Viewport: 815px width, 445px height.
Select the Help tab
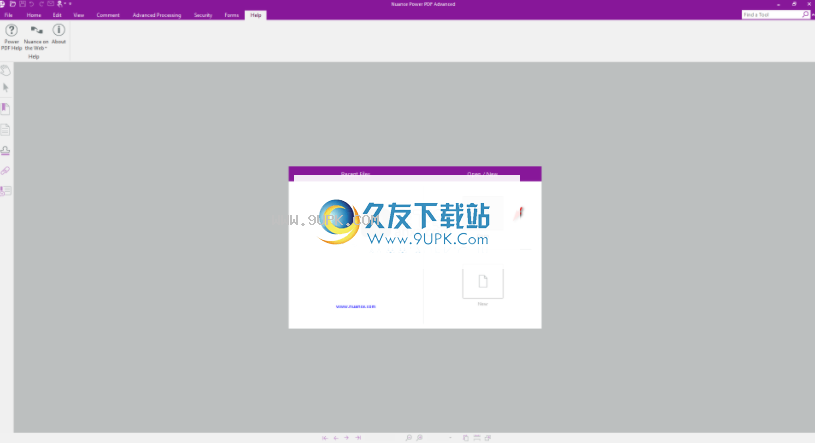(256, 15)
